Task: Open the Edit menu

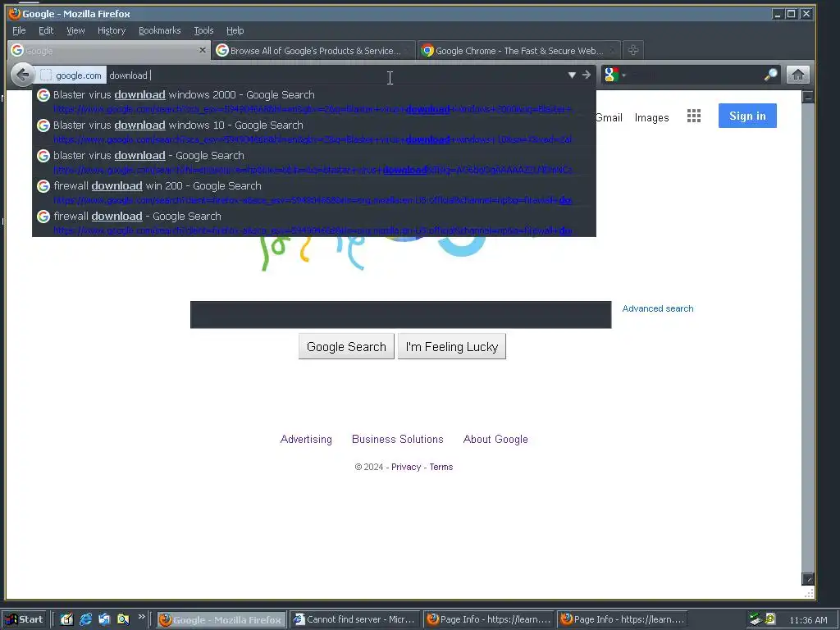Action: coord(46,30)
